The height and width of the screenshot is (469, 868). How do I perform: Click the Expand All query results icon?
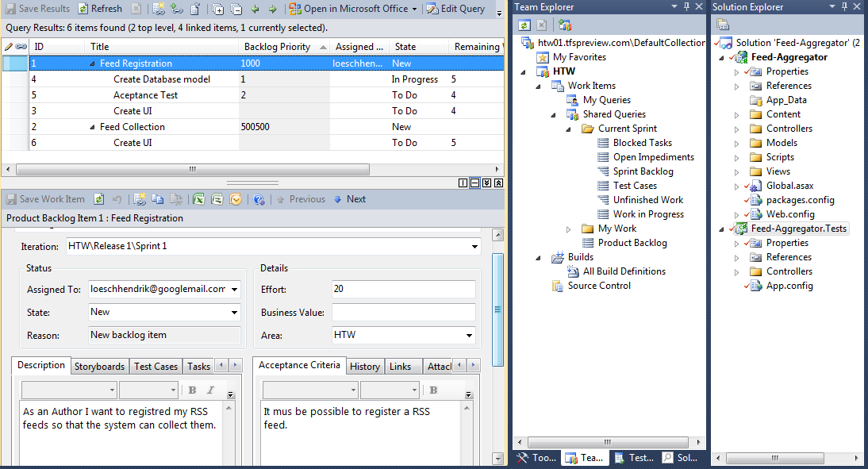pyautogui.click(x=218, y=9)
